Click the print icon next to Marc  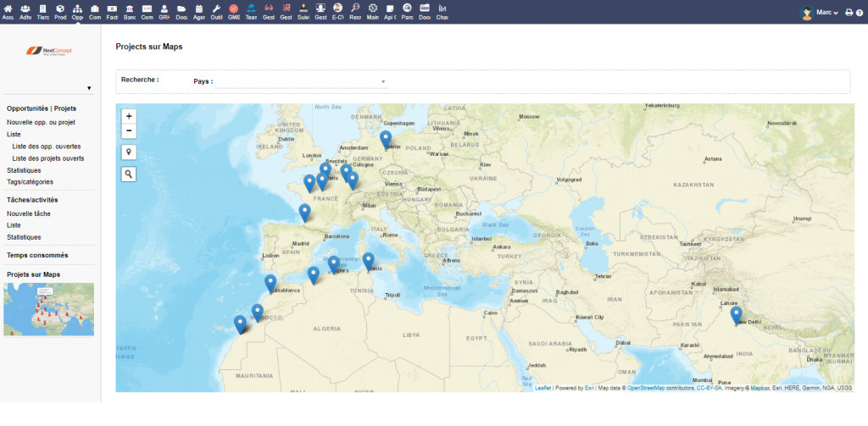pos(849,12)
